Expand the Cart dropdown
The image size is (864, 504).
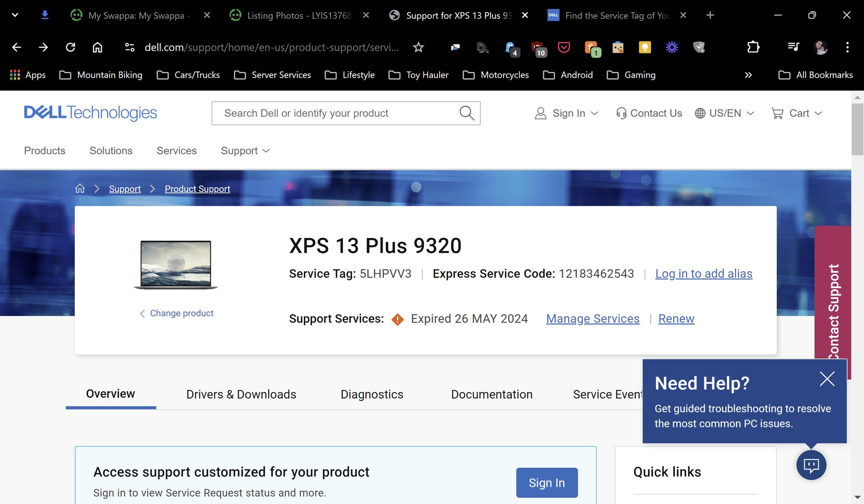796,113
